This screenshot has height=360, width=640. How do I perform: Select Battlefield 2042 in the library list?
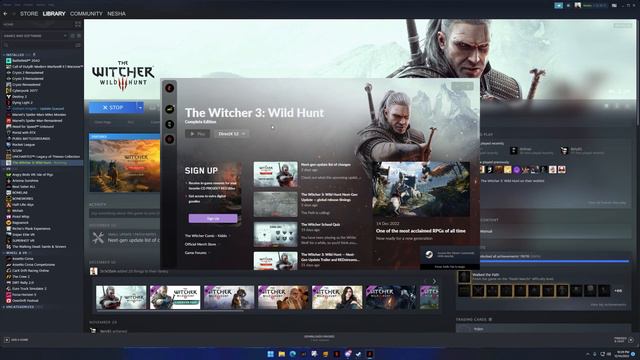[26, 60]
